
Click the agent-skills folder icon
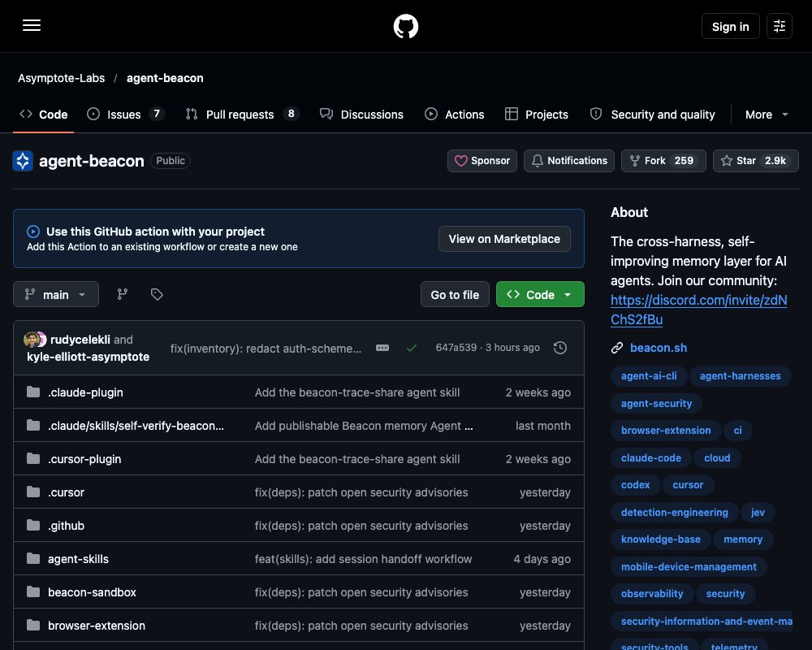tap(33, 558)
